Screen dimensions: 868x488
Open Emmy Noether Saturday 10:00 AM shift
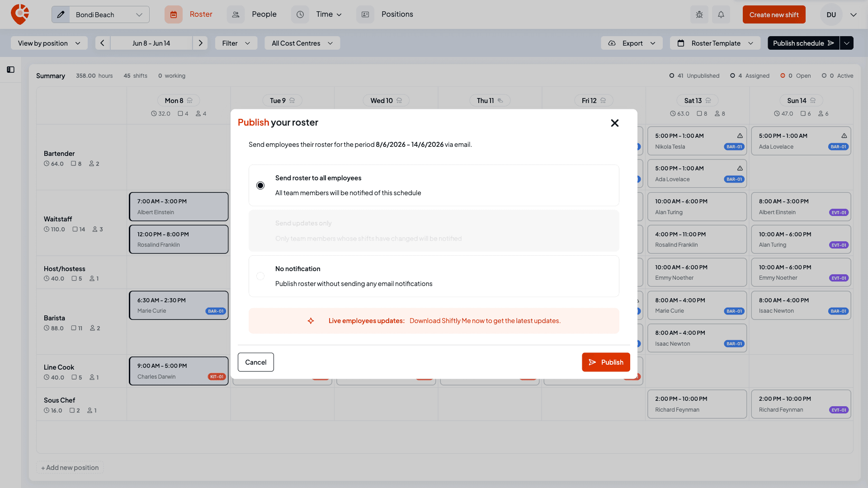[697, 272]
